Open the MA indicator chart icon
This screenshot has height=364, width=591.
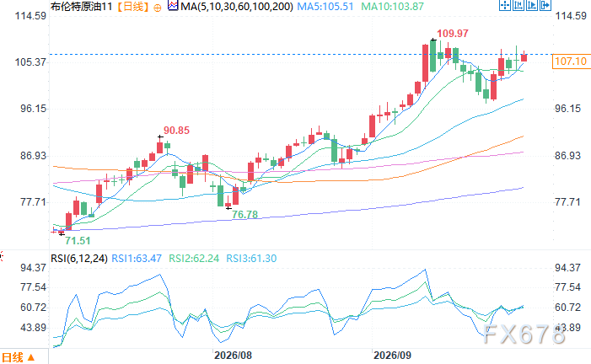point(173,6)
